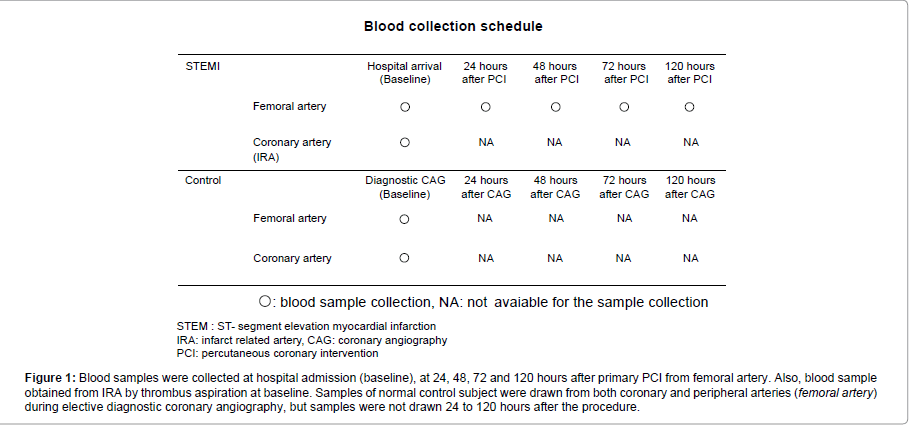Screen dimensions: 910x426
Task: Click the "Diagnostic CAG (Baseline)" column header
Action: tap(405, 187)
